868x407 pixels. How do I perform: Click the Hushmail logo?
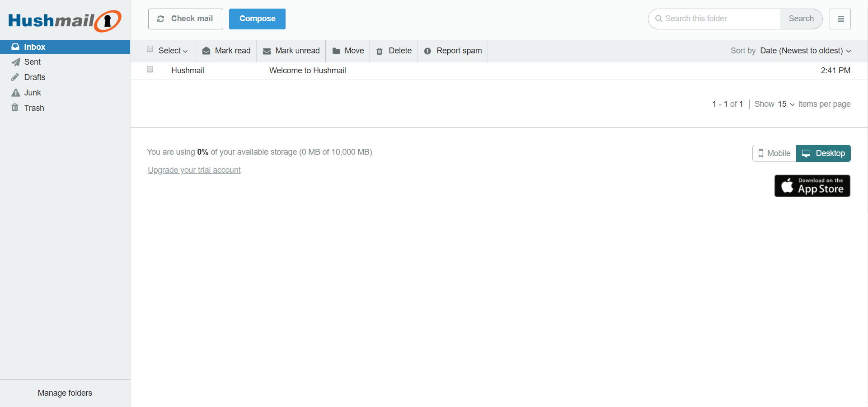pos(65,21)
